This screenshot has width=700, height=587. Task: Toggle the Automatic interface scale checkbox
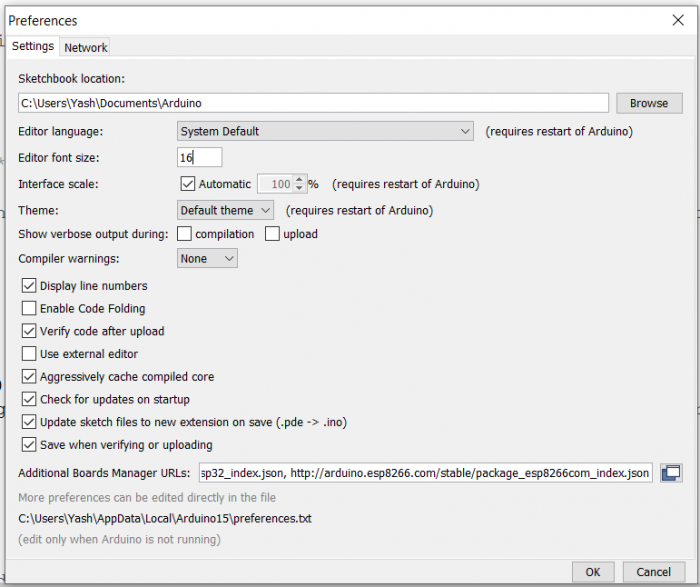coord(188,184)
